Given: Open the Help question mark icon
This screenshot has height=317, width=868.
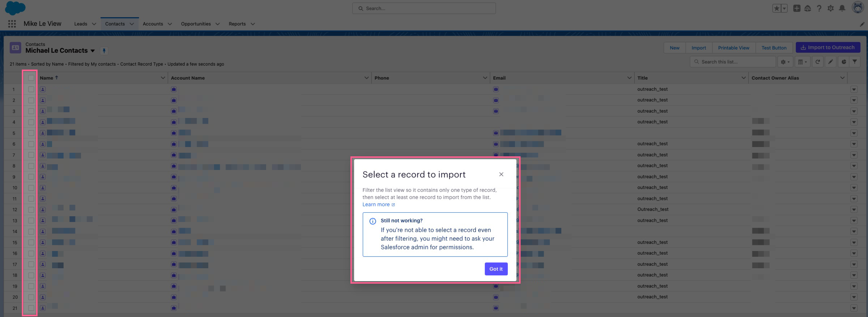Looking at the screenshot, I should pos(819,8).
